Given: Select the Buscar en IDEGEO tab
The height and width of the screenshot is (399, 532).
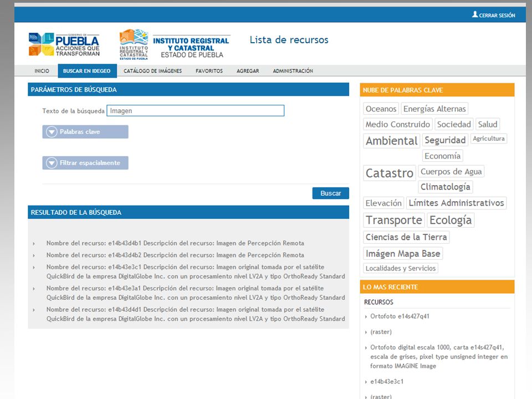Looking at the screenshot, I should (87, 71).
